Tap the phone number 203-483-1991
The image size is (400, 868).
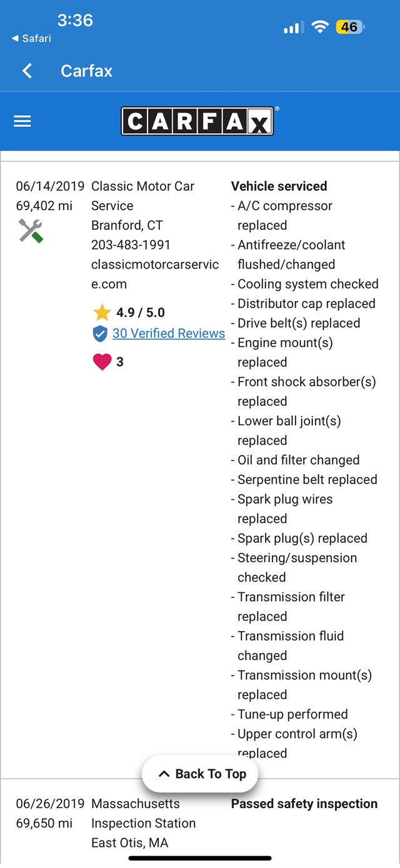tap(131, 245)
